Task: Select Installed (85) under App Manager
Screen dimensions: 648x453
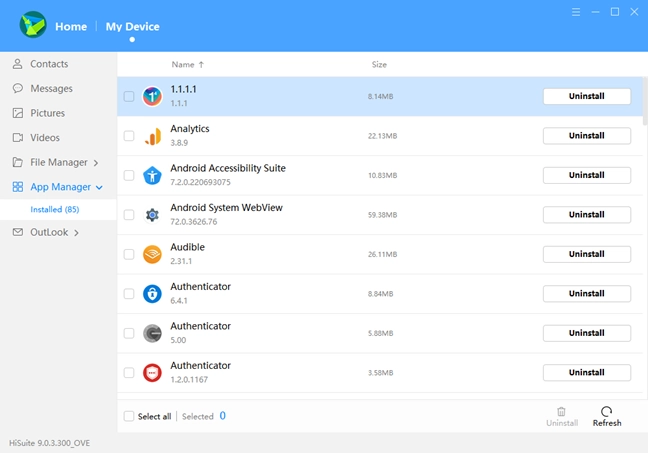Action: [58, 210]
